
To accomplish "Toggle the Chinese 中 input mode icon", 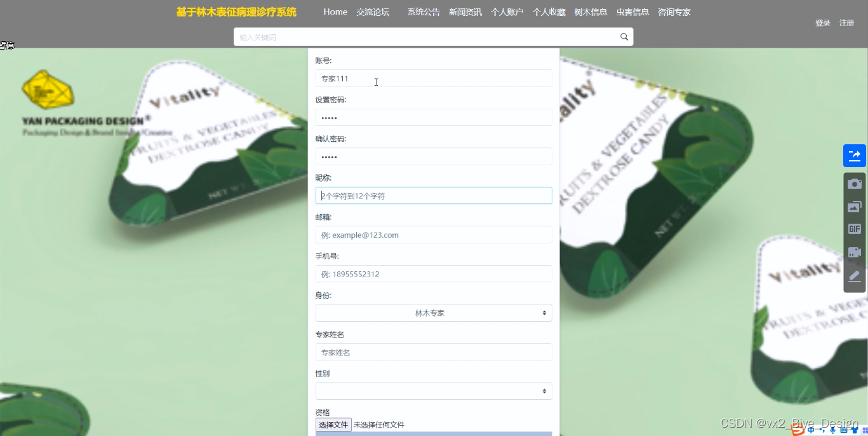I will (x=811, y=430).
